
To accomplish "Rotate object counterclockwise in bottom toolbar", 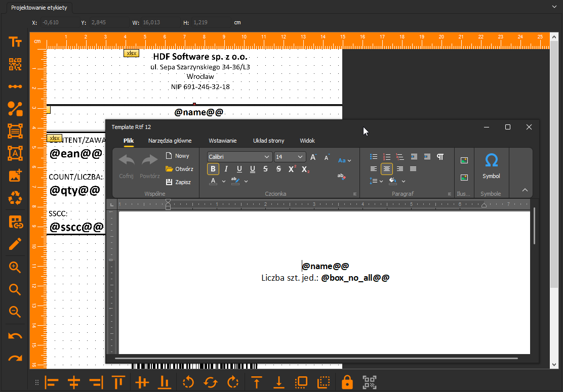I will (188, 382).
